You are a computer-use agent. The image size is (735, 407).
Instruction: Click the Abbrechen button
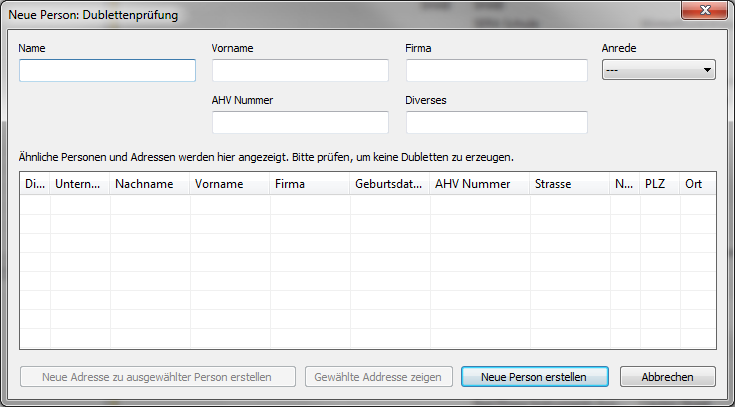coord(668,376)
